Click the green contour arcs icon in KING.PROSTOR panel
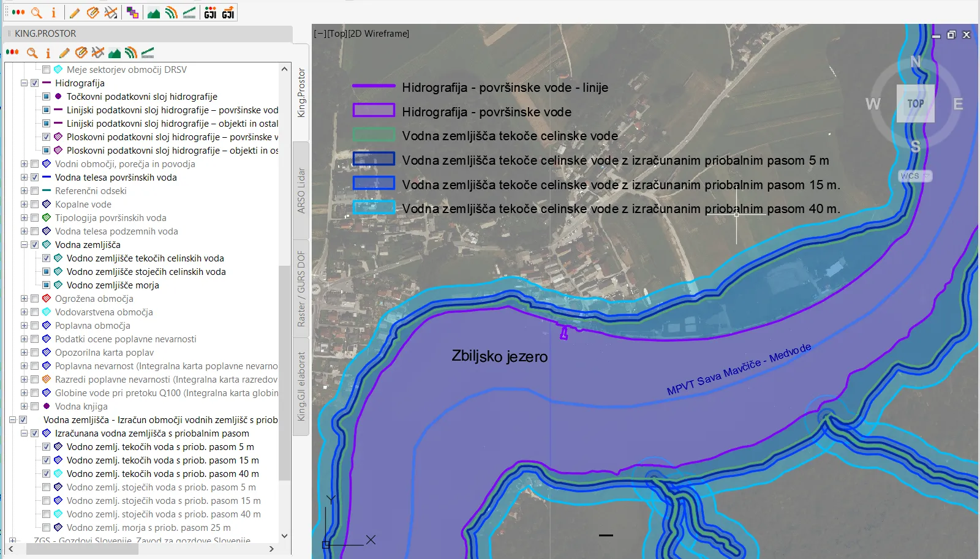The width and height of the screenshot is (980, 559). coord(131,53)
